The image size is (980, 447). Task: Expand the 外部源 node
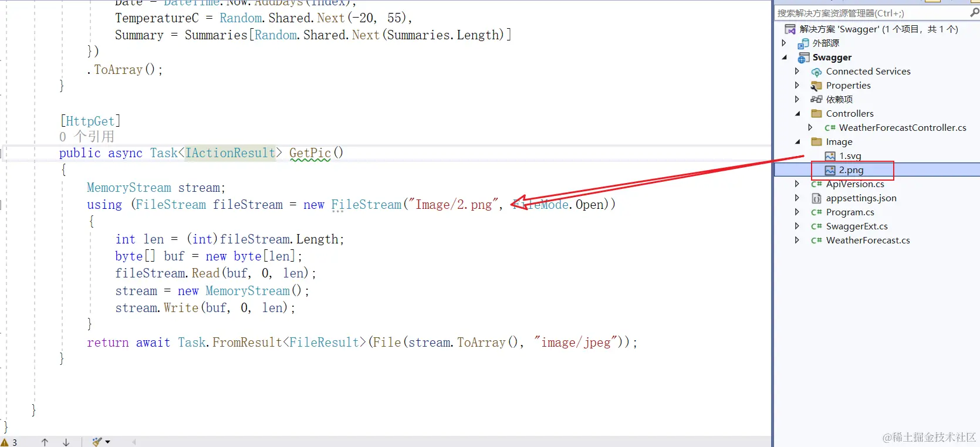click(x=784, y=43)
